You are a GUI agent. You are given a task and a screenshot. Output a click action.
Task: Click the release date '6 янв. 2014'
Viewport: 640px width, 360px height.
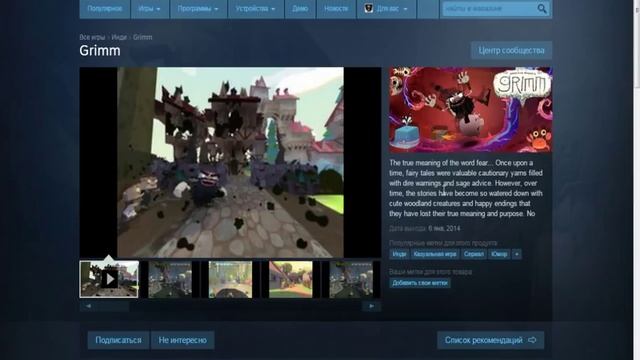pos(444,229)
